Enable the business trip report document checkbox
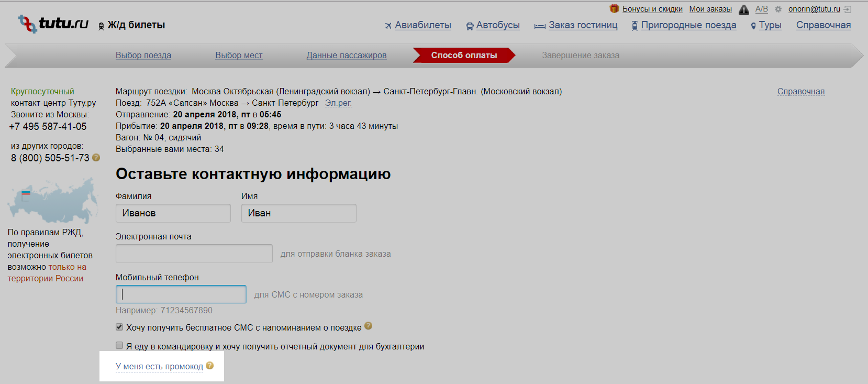868x384 pixels. 119,346
